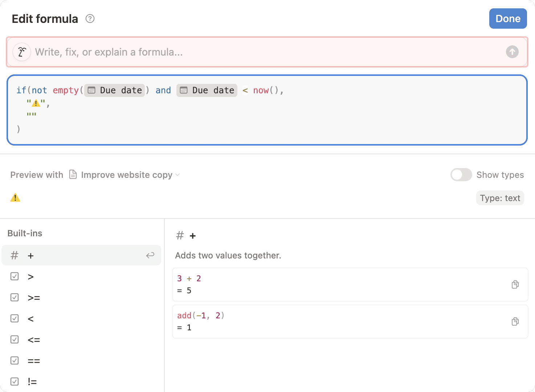Enable the Show types toggle
The image size is (535, 392).
(x=461, y=175)
